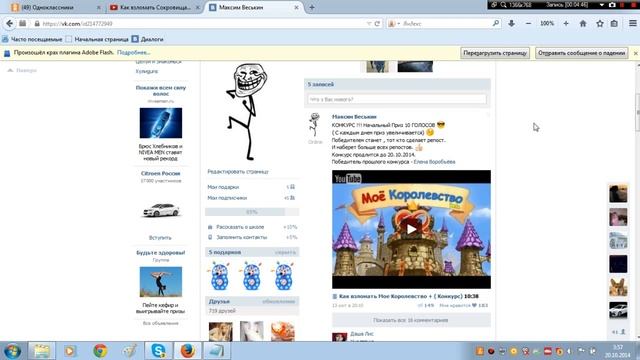The width and height of the screenshot is (640, 360).
Task: Open Начальная страница bookmark
Action: [97, 39]
